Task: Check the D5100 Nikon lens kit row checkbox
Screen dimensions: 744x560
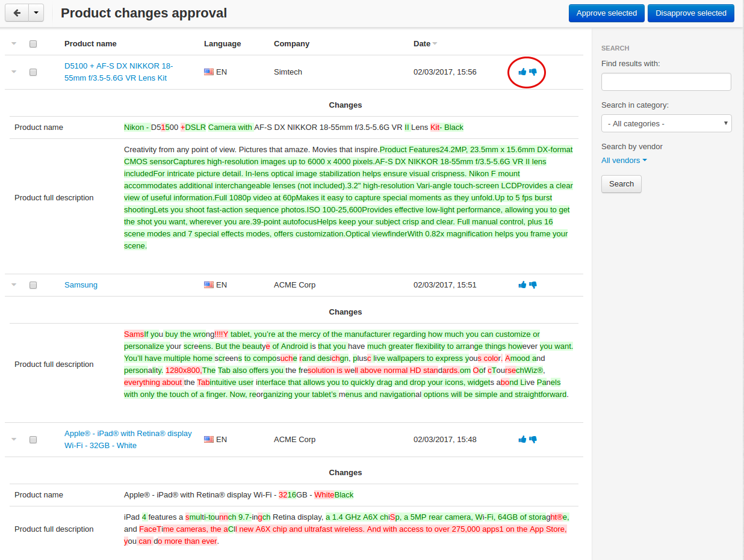Action: click(x=33, y=72)
